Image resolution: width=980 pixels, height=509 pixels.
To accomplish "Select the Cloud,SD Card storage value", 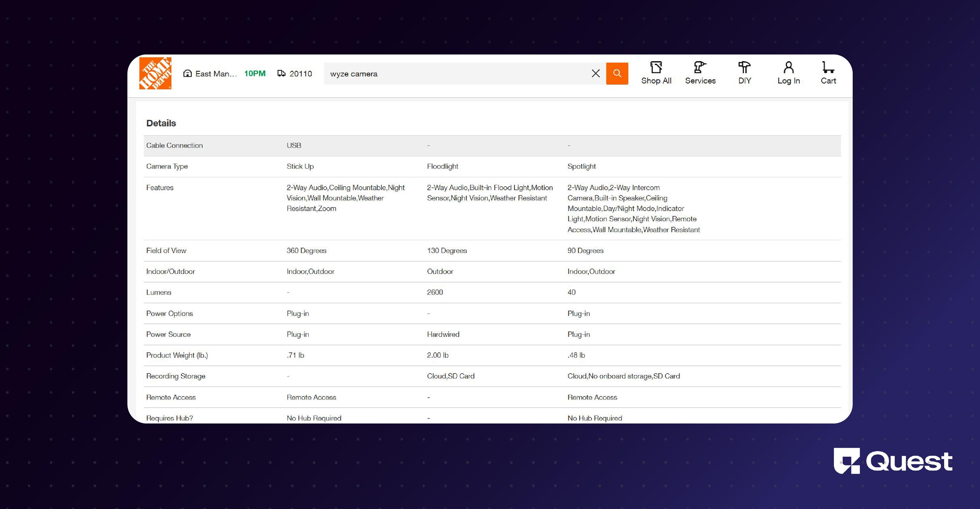I will click(x=450, y=376).
